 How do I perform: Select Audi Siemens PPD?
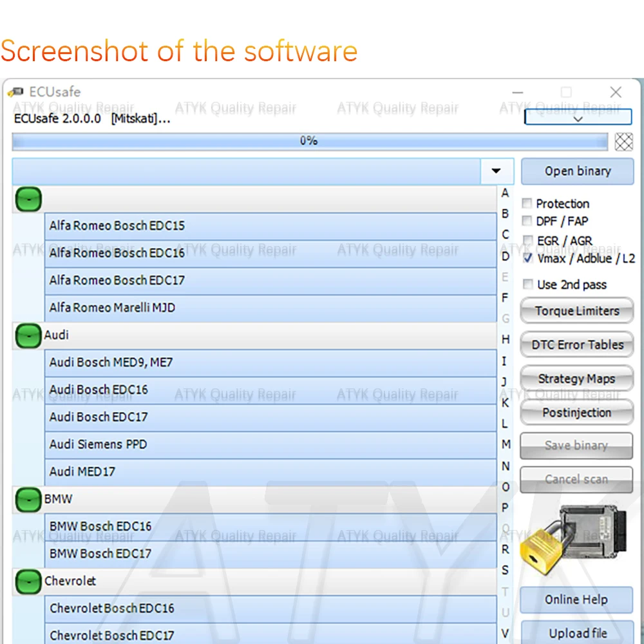coord(270,445)
